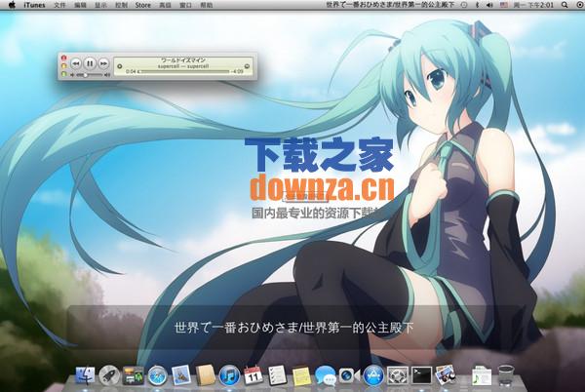The height and width of the screenshot is (392, 585).
Task: Click the artist line supercell — supercell
Action: coord(183,66)
